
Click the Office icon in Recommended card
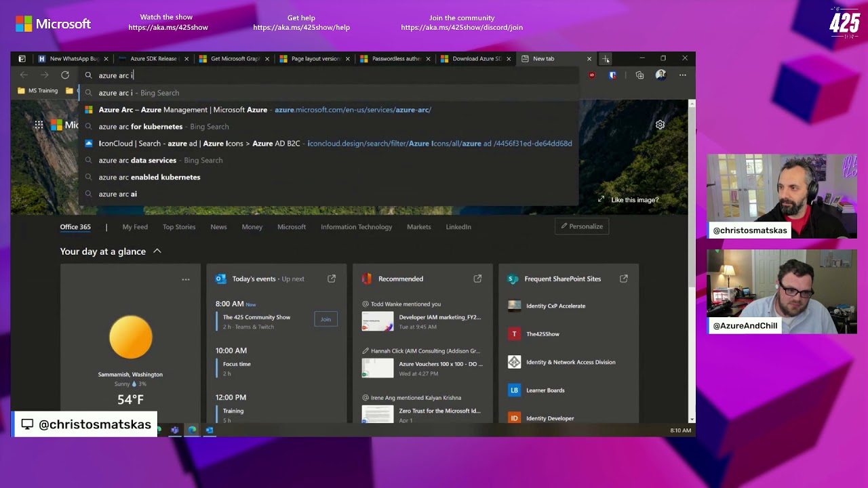click(x=367, y=279)
